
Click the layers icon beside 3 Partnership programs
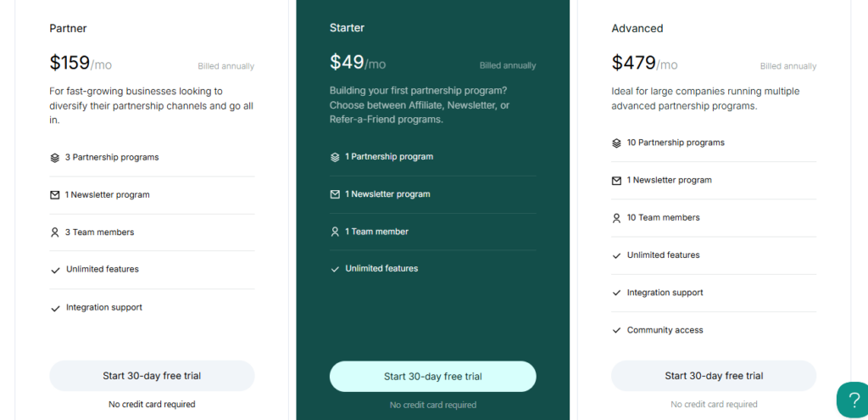pyautogui.click(x=55, y=158)
